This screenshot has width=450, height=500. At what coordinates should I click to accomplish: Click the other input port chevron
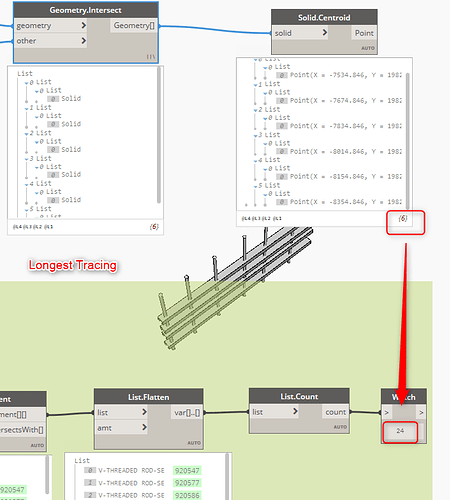pyautogui.click(x=83, y=41)
